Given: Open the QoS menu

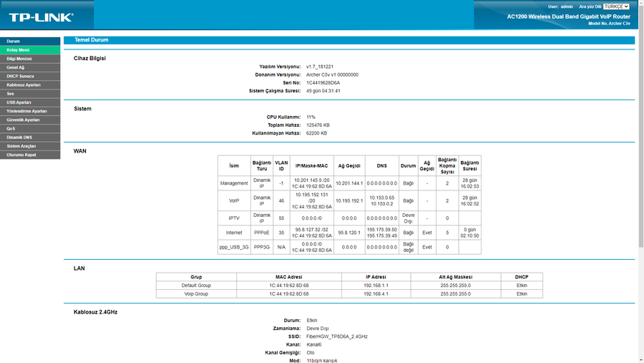Looking at the screenshot, I should [30, 129].
